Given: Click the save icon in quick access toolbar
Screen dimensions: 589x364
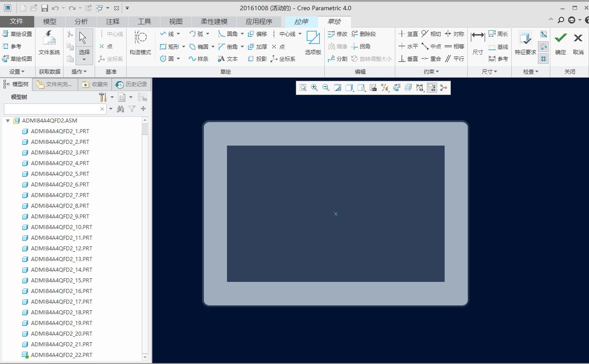Looking at the screenshot, I should (x=44, y=8).
